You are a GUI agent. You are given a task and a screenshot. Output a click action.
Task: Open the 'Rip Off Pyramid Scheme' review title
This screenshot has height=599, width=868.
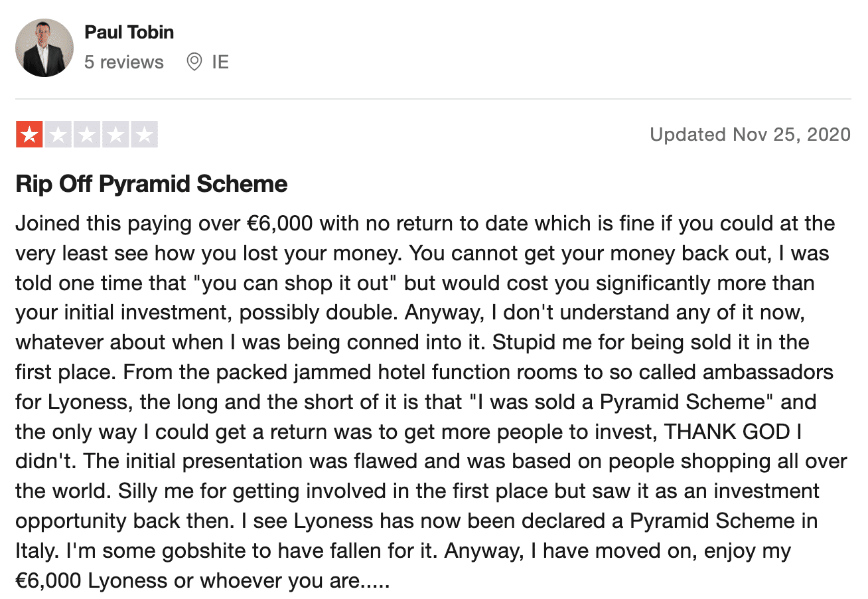click(151, 185)
